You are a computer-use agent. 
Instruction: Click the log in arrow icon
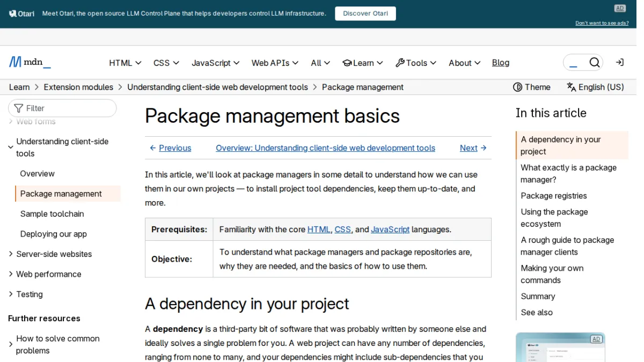coord(620,63)
